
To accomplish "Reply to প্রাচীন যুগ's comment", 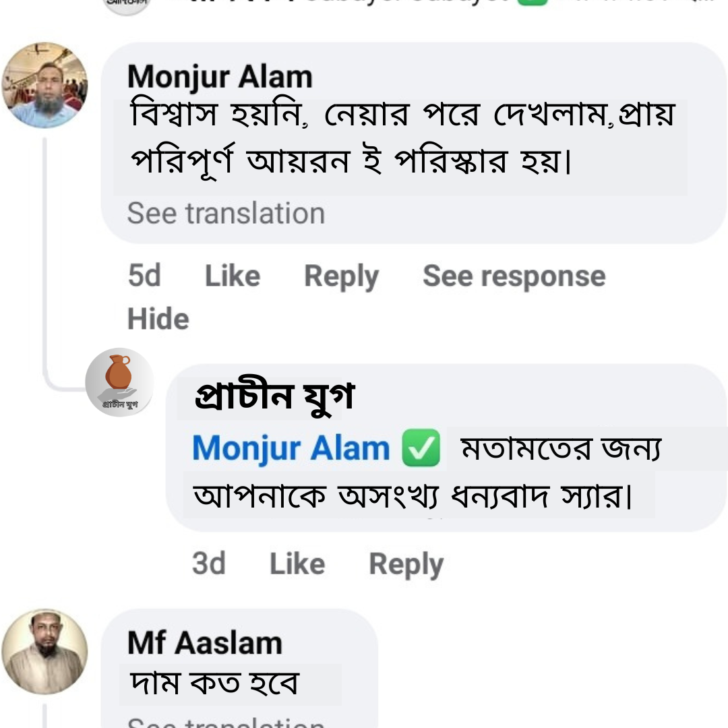I will (404, 564).
